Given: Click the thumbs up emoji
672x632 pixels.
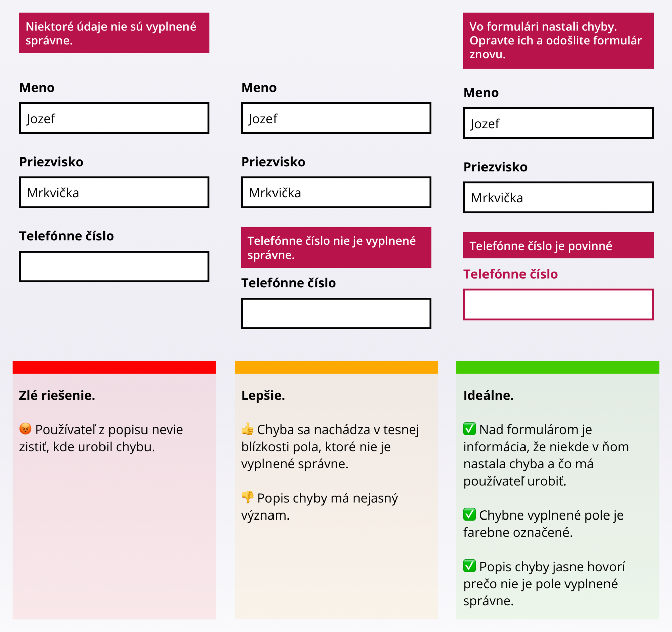Looking at the screenshot, I should point(247,429).
